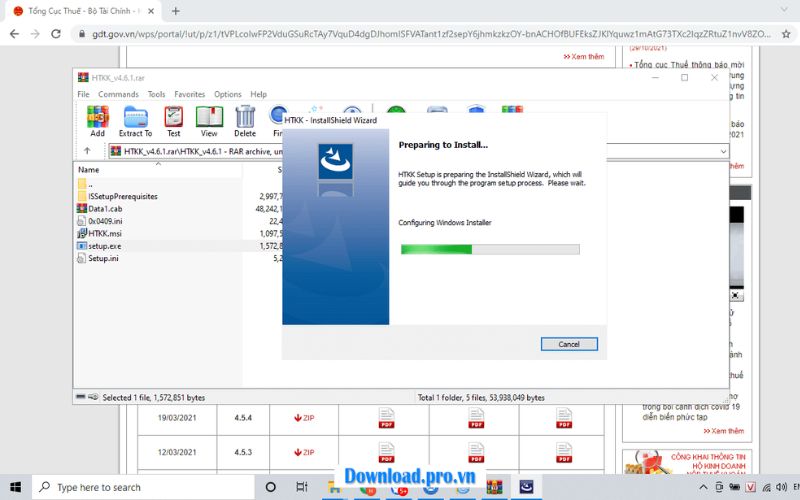Screen dimensions: 800x500
Task: Open the Options menu
Action: coord(227,94)
